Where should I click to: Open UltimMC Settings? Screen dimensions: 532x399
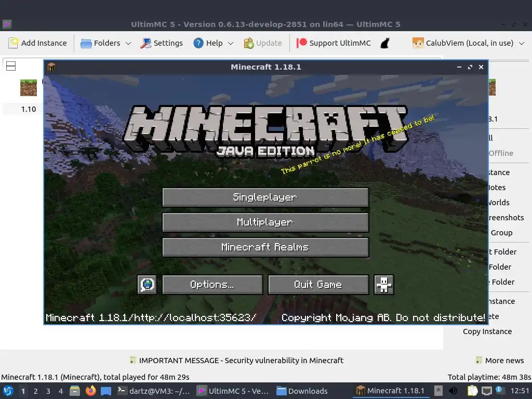click(162, 43)
